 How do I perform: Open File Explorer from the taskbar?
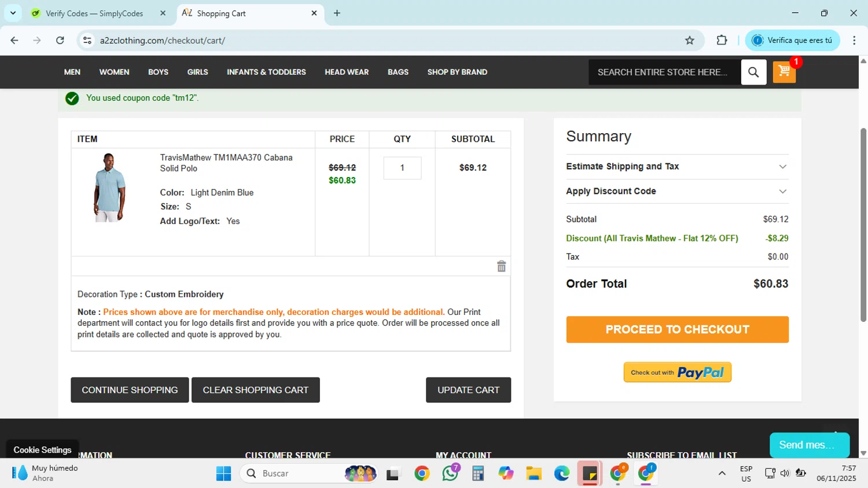point(534,474)
